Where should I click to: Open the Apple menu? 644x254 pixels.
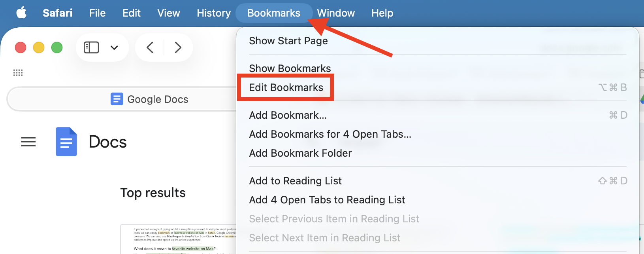point(21,13)
